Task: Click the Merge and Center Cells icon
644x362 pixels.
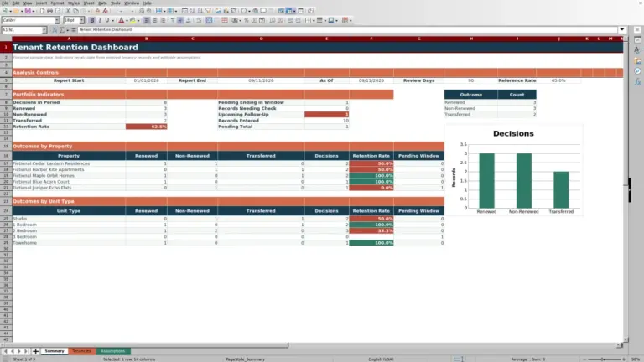Action: tap(209, 20)
